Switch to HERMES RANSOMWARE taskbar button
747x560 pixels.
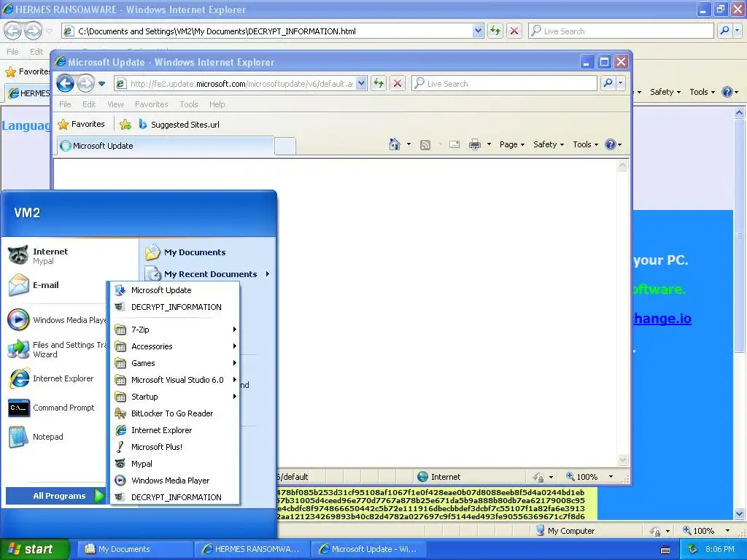252,549
